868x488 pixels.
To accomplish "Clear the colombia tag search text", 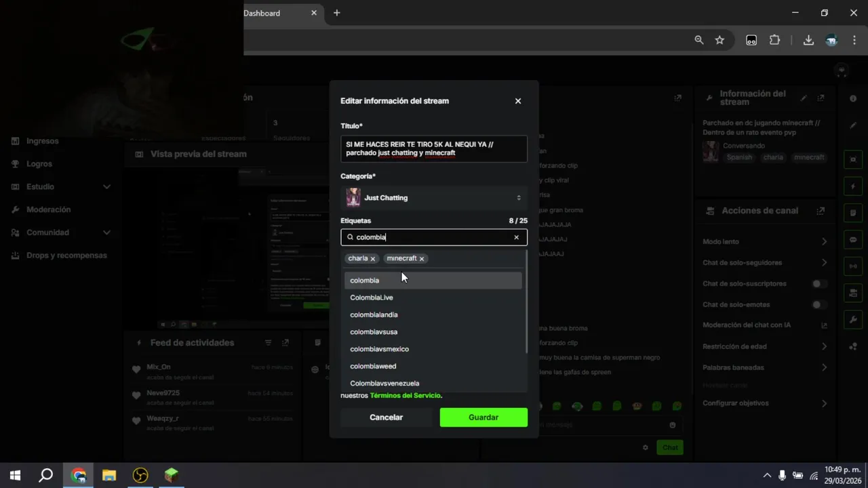I will click(x=516, y=237).
